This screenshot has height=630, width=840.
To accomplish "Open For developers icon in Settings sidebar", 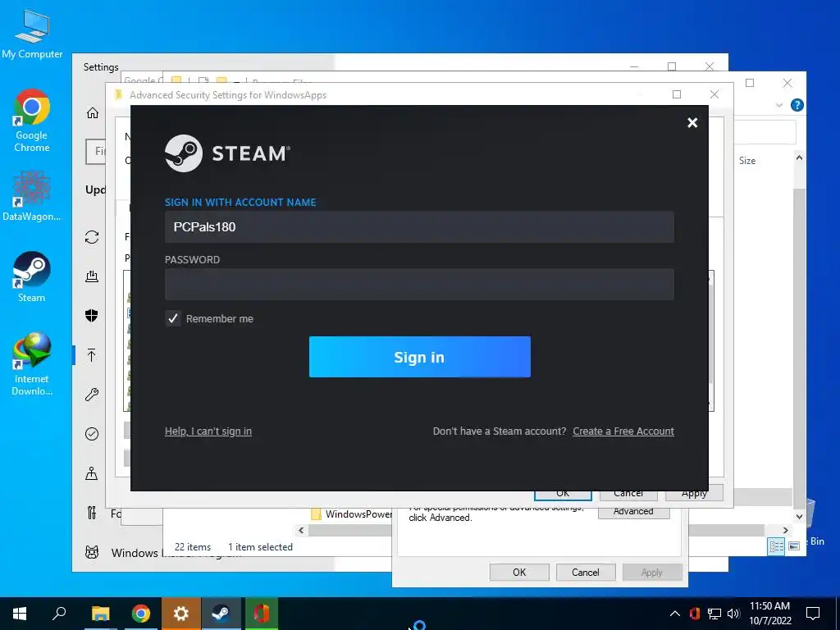I will pyautogui.click(x=92, y=513).
